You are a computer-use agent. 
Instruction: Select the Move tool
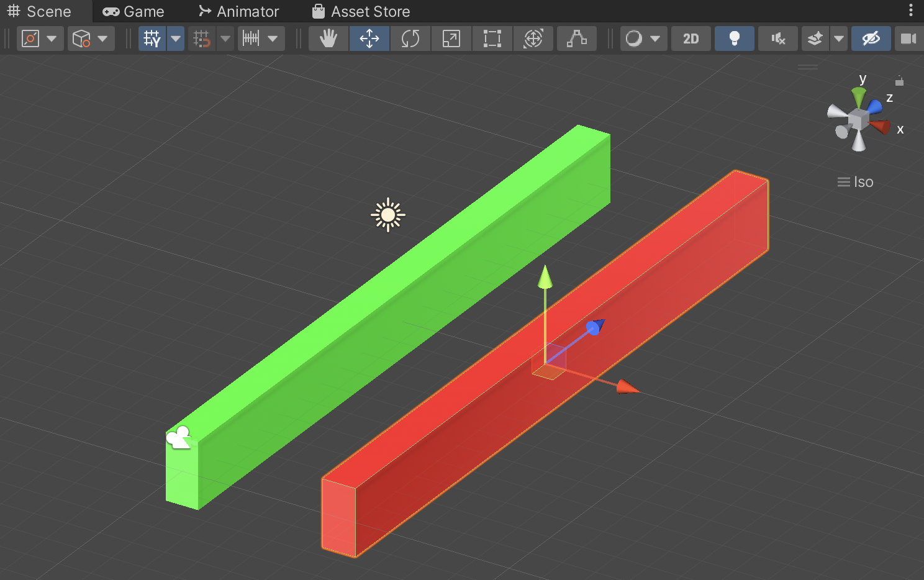369,39
